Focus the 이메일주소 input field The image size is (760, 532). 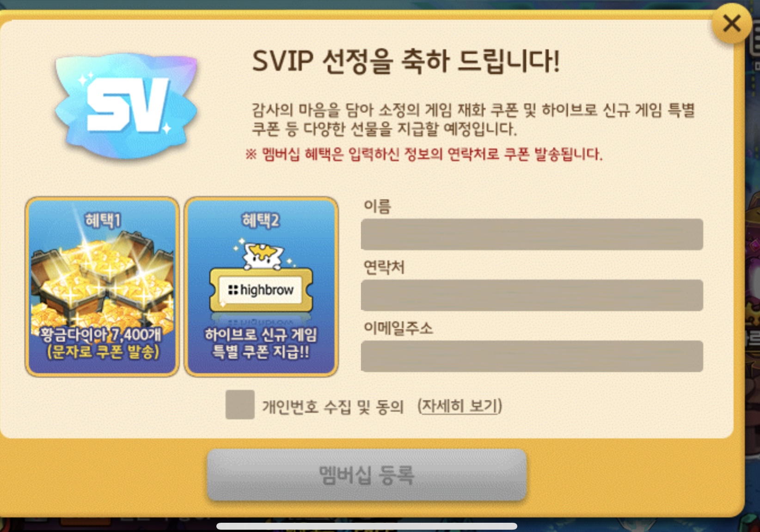532,356
